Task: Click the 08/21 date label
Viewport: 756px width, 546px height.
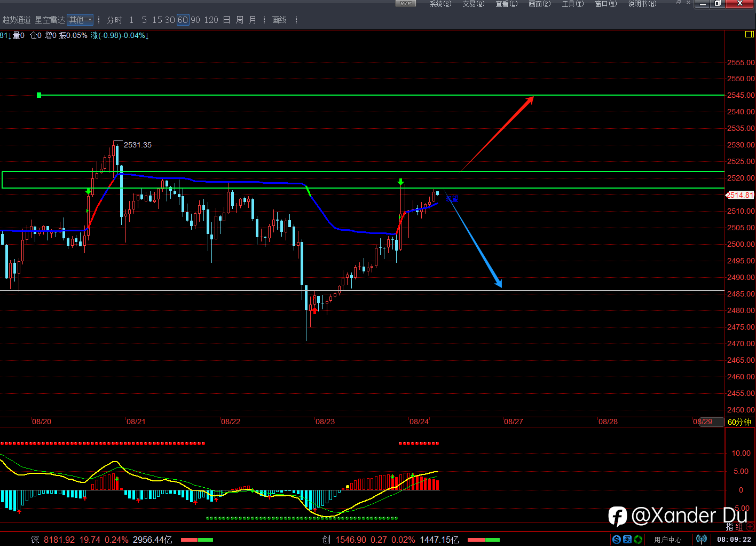Action: 136,422
